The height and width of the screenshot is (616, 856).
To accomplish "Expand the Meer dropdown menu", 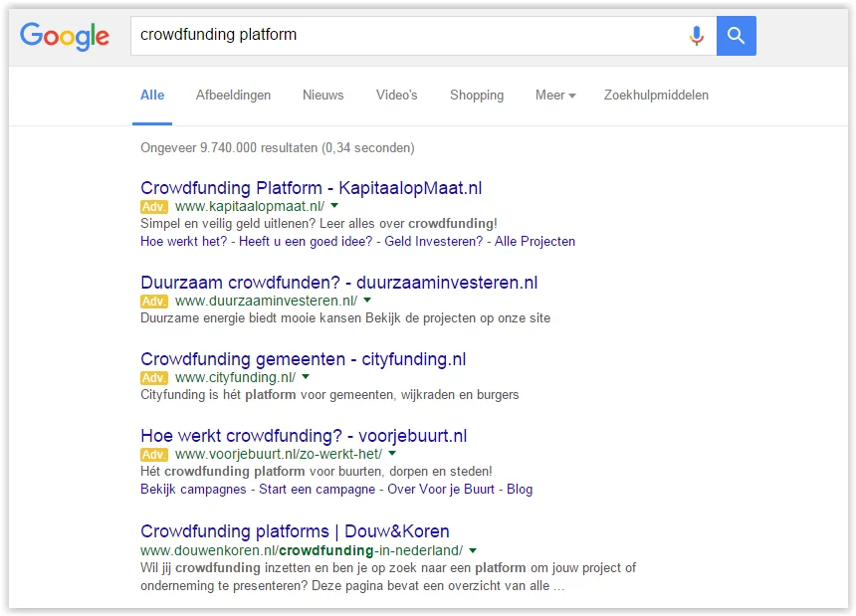I will [555, 96].
